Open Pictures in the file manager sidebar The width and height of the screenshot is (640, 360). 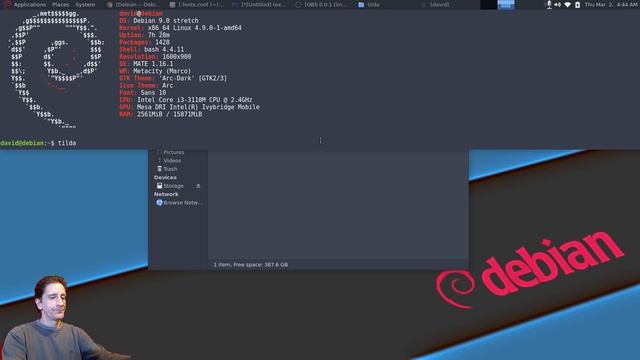click(173, 152)
